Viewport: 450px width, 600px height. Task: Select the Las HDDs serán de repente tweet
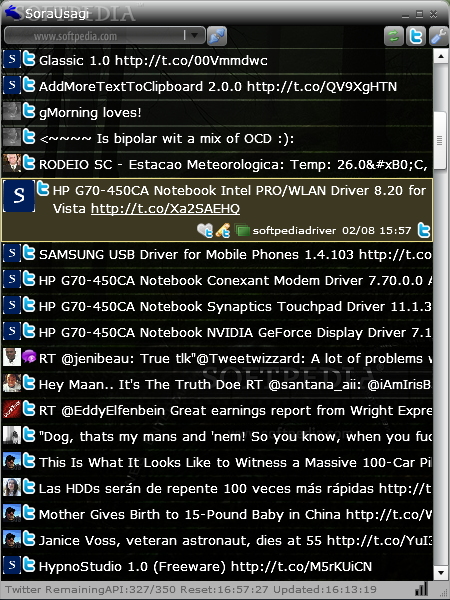217,489
